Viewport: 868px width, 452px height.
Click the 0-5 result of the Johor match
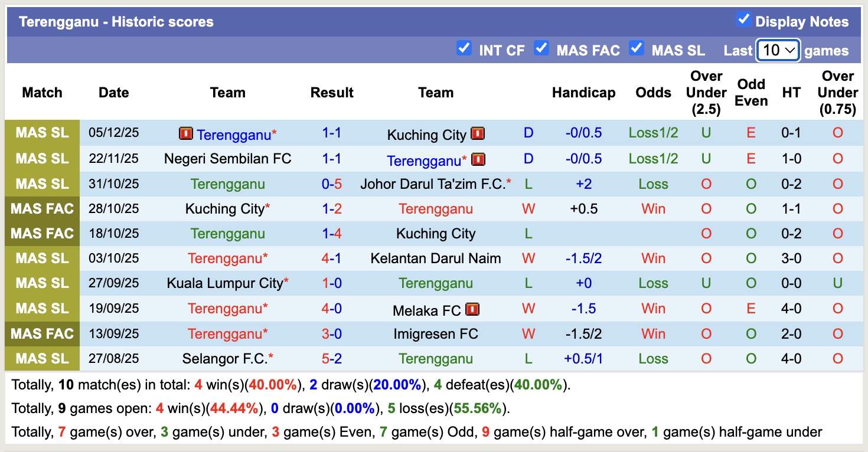(x=332, y=184)
